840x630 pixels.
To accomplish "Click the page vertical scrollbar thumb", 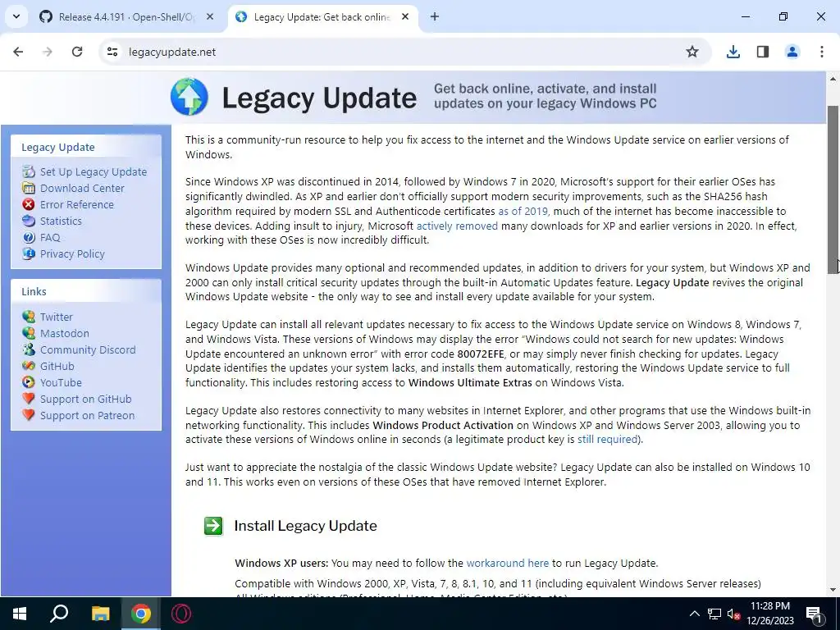I will (833, 189).
